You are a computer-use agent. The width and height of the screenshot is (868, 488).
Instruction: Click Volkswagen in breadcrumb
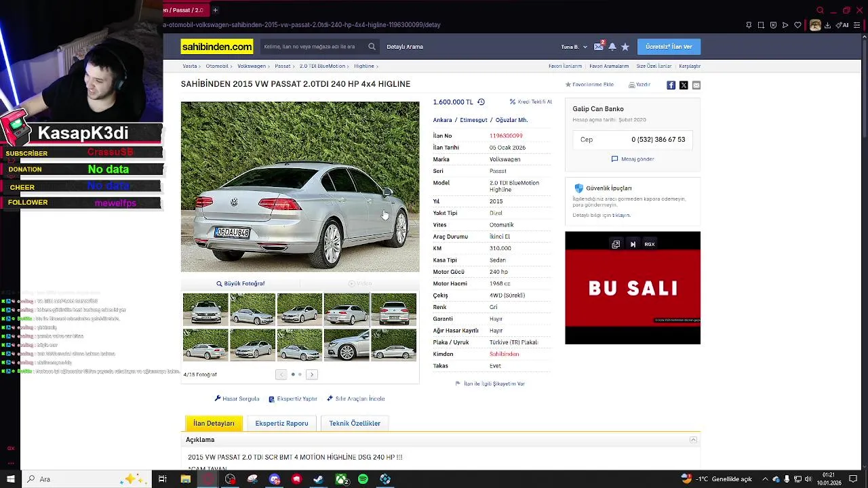click(x=252, y=66)
